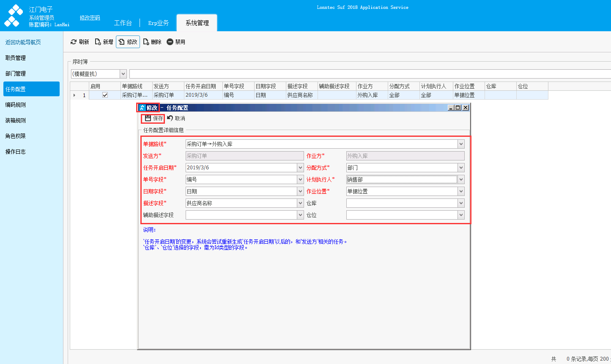Click the Refresh (刷新) toolbar icon
The width and height of the screenshot is (611, 364).
tap(74, 42)
